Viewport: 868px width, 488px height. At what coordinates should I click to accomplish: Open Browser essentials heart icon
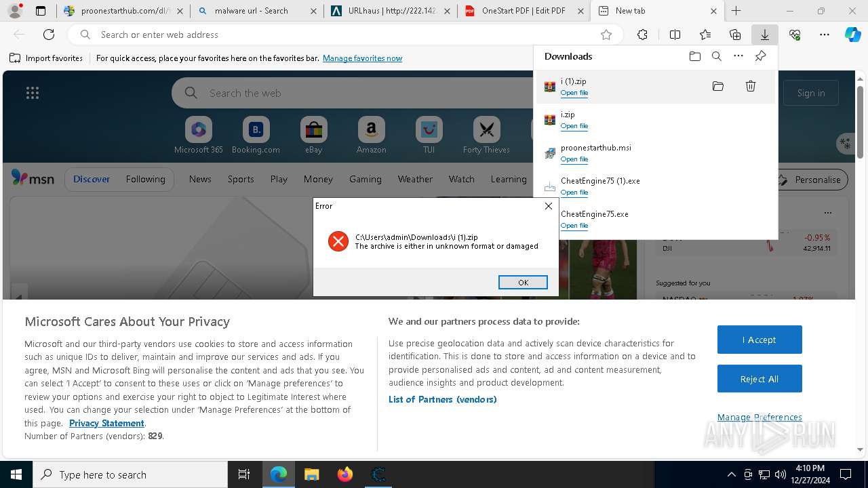[795, 35]
